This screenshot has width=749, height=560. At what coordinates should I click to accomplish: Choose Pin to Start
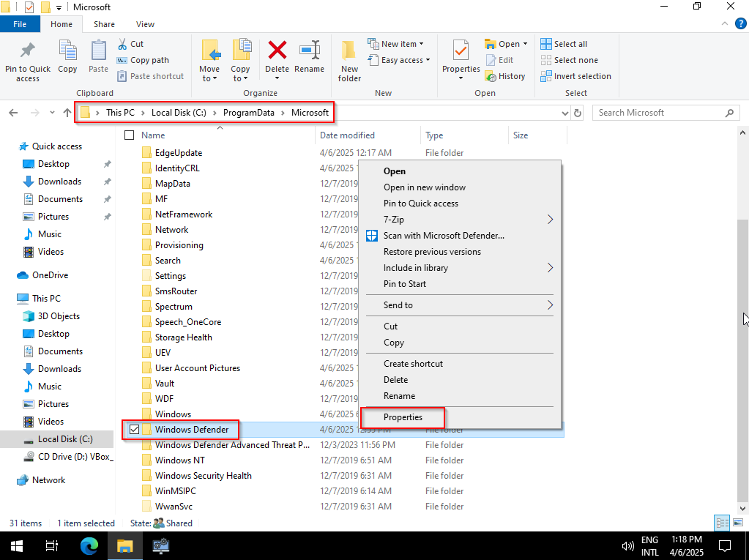(x=405, y=284)
